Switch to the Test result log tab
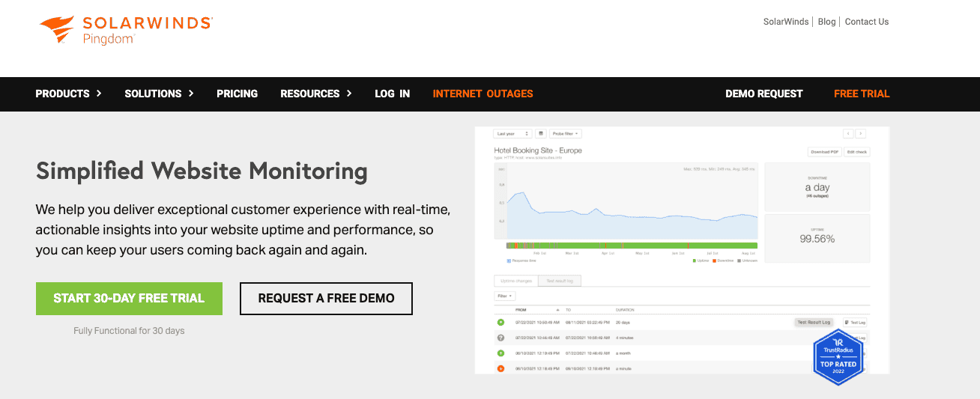Screen dimensions: 980x399 point(560,281)
